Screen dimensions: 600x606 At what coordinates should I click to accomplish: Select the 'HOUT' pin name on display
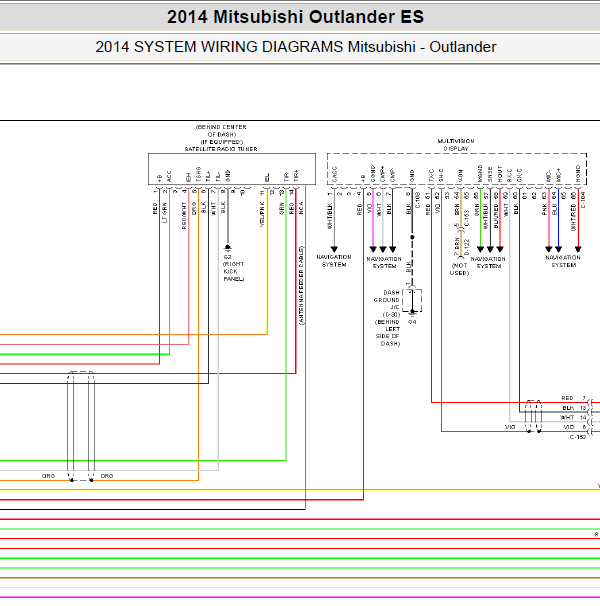click(x=500, y=174)
